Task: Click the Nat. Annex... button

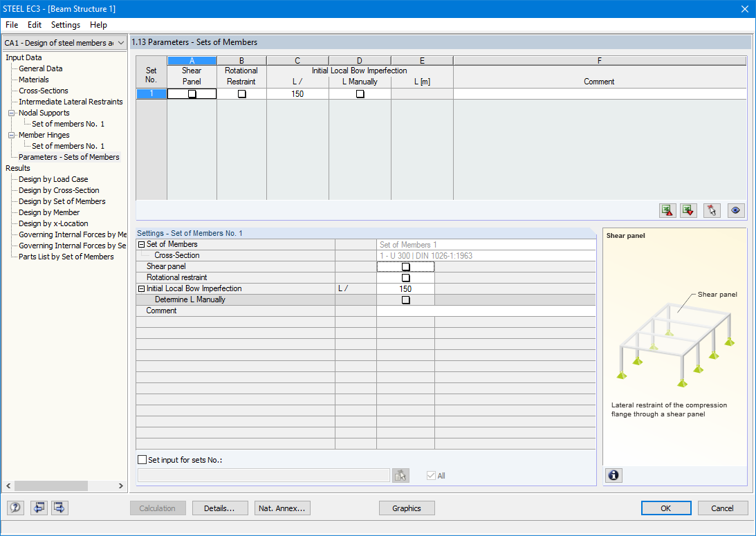Action: pyautogui.click(x=282, y=508)
